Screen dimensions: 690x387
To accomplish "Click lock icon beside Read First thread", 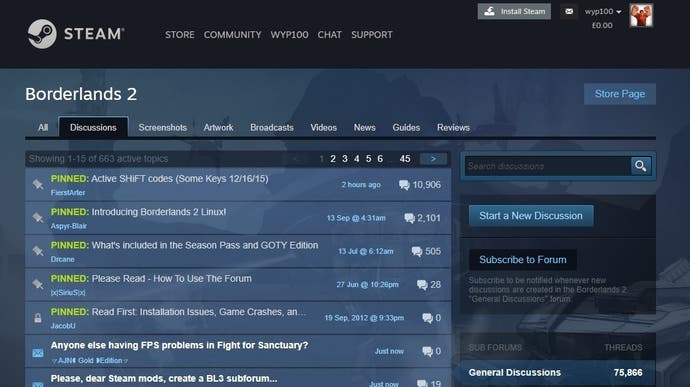I will point(38,318).
